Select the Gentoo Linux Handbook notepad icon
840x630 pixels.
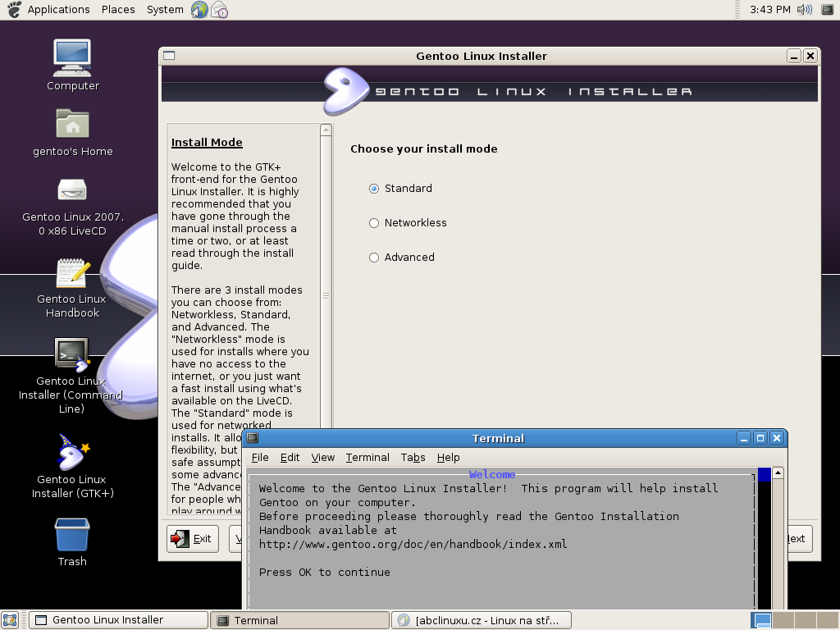tap(72, 272)
